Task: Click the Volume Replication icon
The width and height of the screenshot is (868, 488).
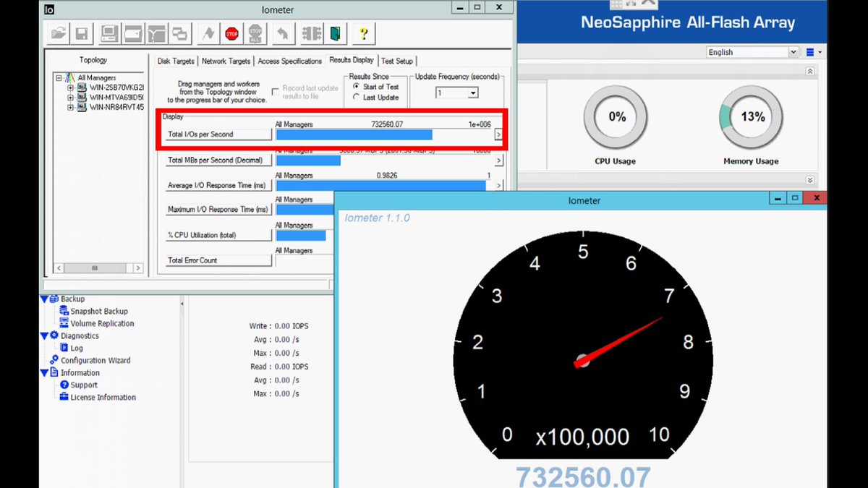Action: click(x=64, y=323)
